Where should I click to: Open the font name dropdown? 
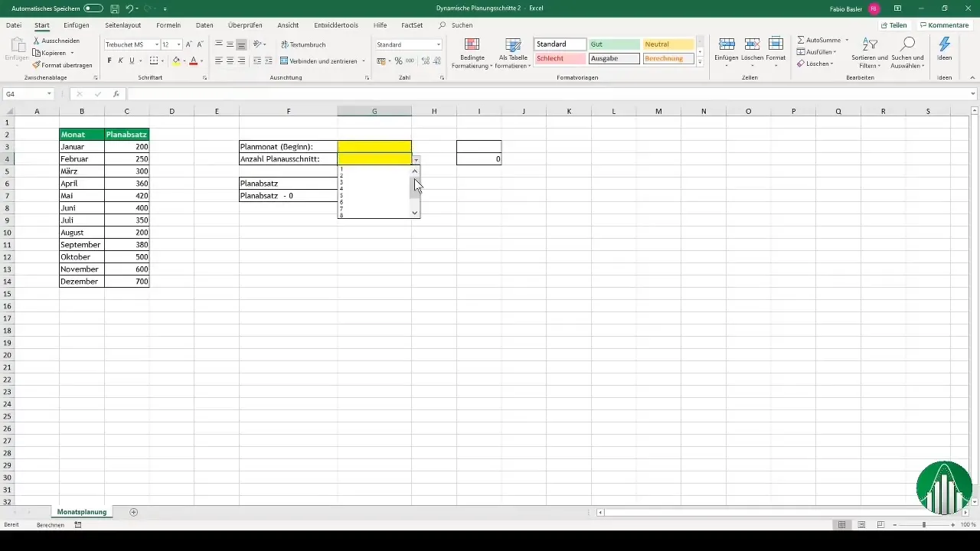[157, 45]
